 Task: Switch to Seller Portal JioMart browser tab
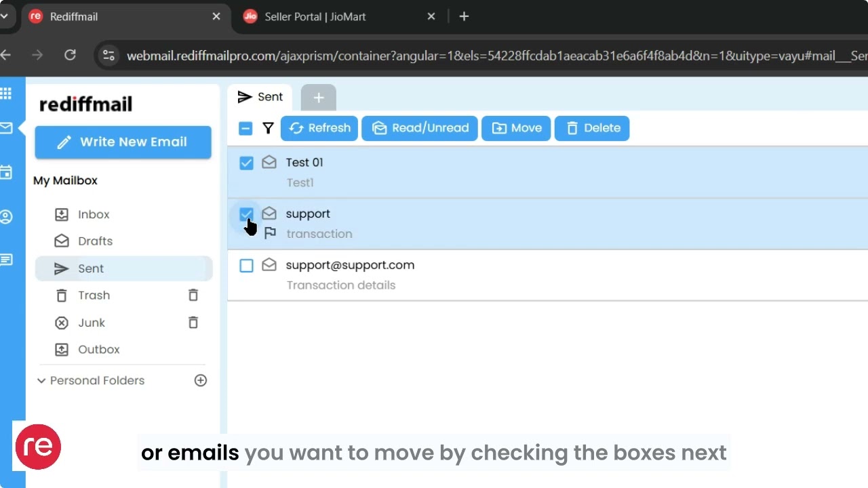341,16
